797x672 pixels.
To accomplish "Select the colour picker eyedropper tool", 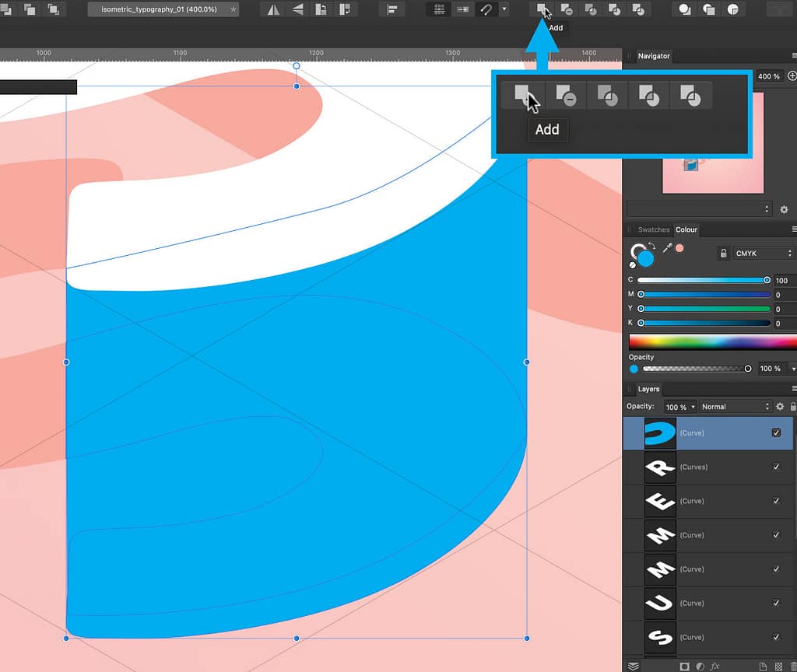I will click(x=667, y=248).
